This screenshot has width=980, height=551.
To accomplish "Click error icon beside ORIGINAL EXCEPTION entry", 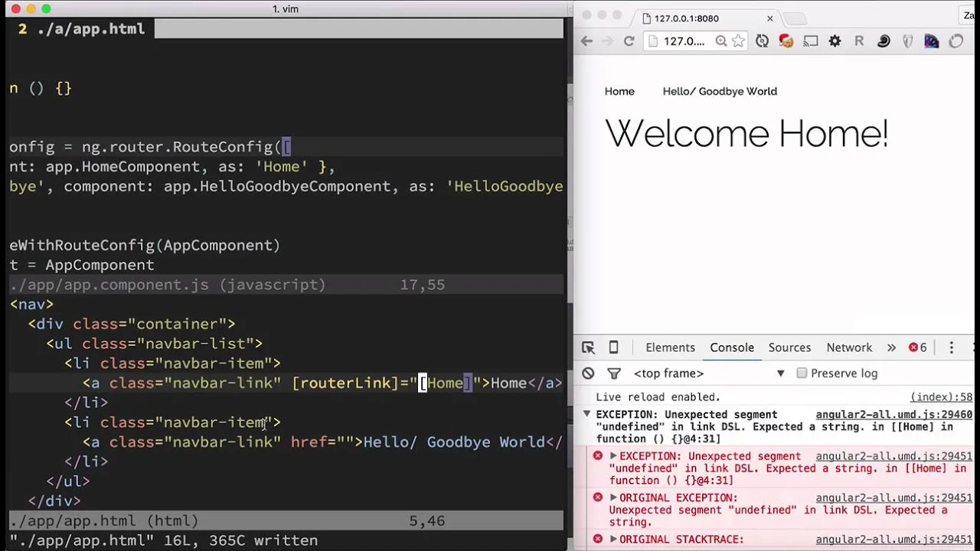I will tap(598, 497).
